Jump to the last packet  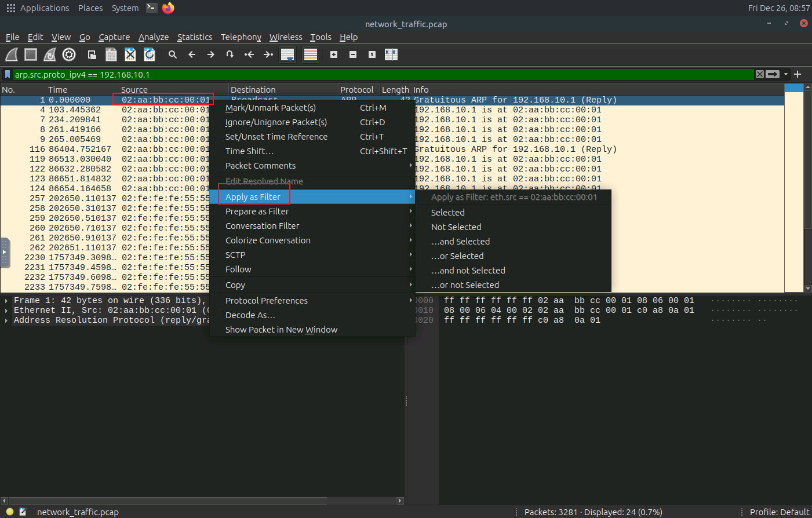pyautogui.click(x=268, y=54)
